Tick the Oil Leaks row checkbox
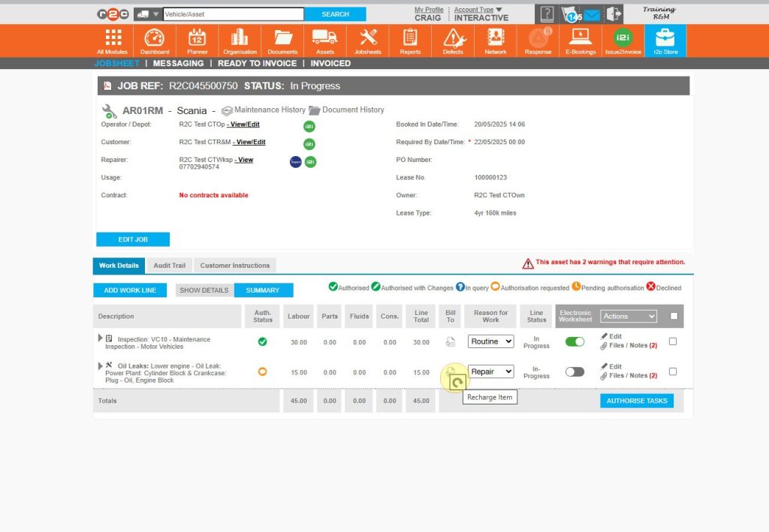This screenshot has height=532, width=769. click(x=673, y=371)
